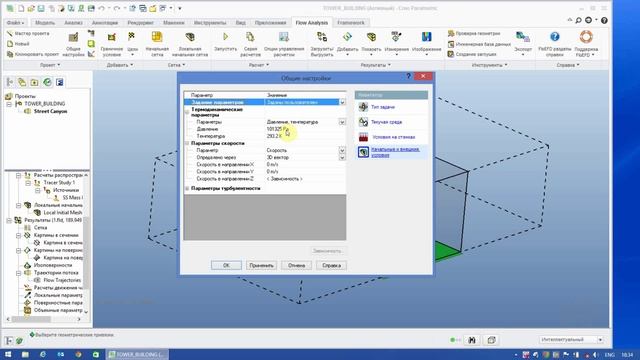Collapse Параметры скорости section

[187, 143]
